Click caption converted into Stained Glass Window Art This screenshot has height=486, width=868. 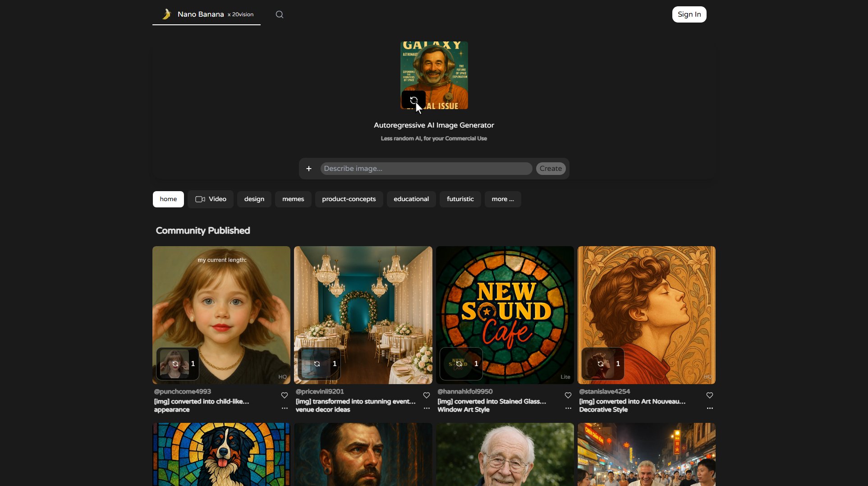click(492, 405)
